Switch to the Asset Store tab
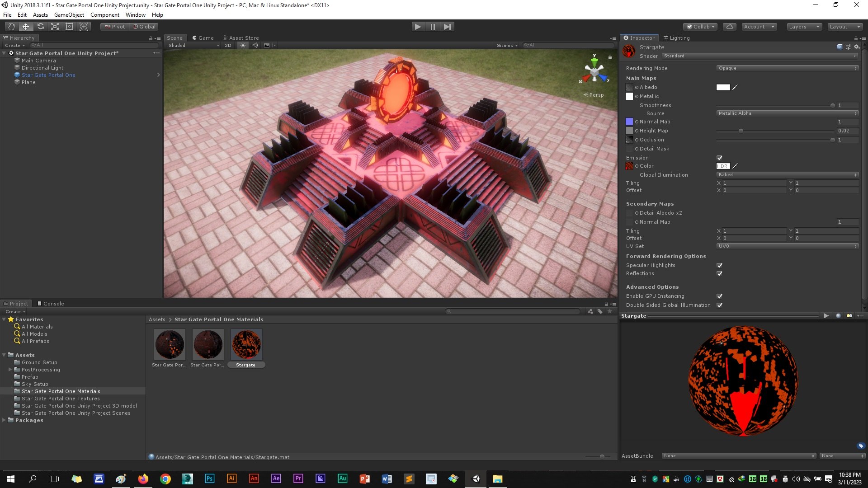Image resolution: width=868 pixels, height=488 pixels. point(241,38)
